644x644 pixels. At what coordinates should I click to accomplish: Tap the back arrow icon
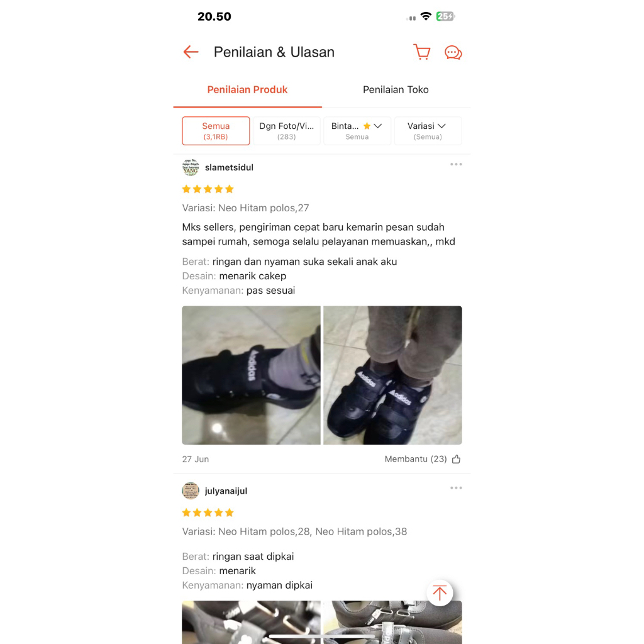point(191,52)
